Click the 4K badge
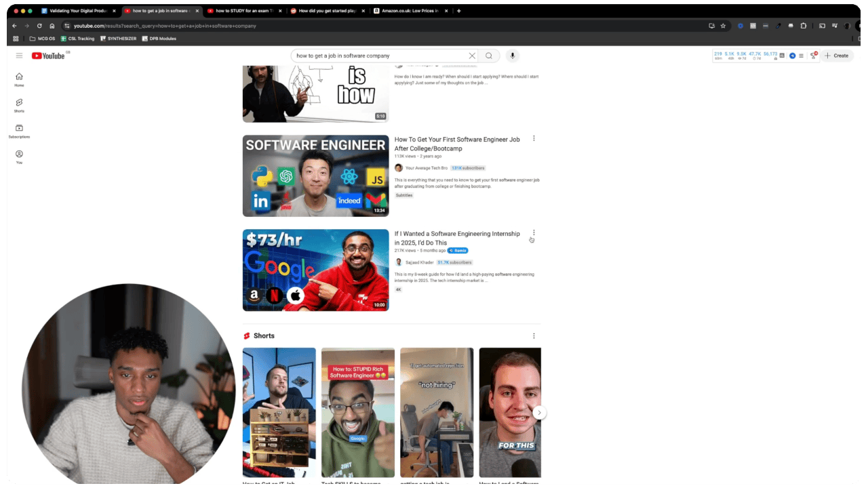Image resolution: width=868 pixels, height=488 pixels. pyautogui.click(x=399, y=289)
